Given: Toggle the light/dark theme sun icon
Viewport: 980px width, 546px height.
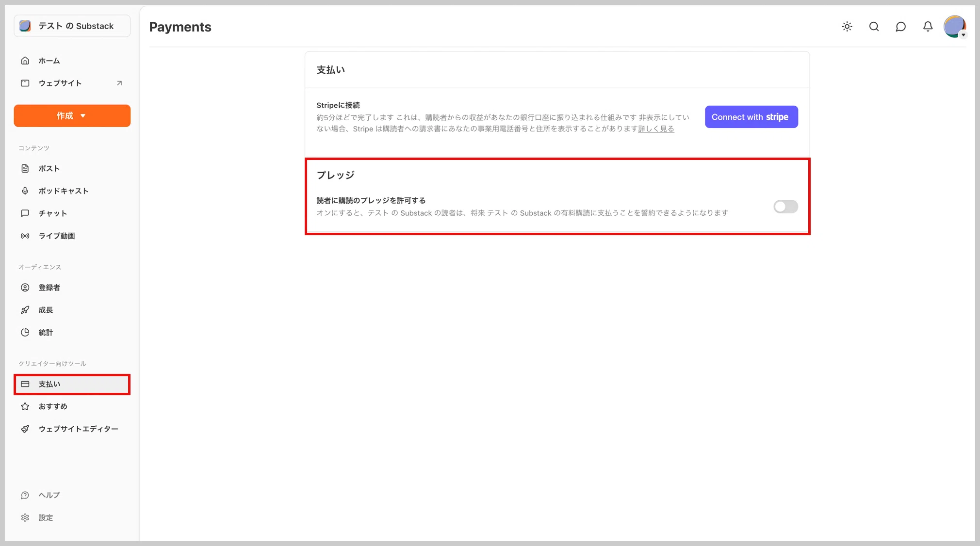Looking at the screenshot, I should [x=847, y=27].
